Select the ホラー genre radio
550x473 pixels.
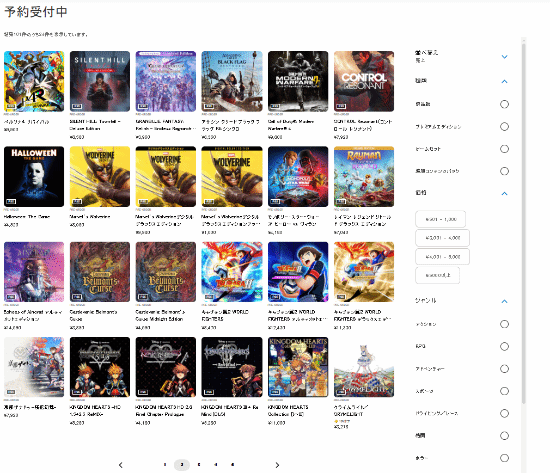pyautogui.click(x=504, y=458)
